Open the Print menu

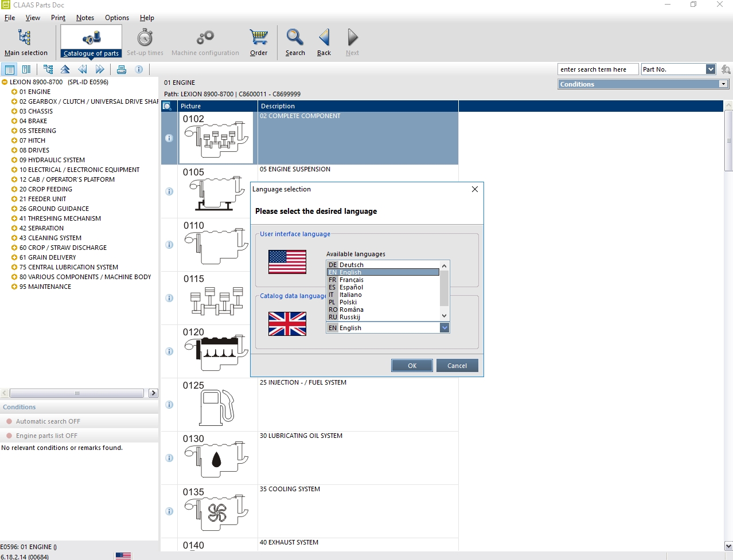pyautogui.click(x=58, y=18)
